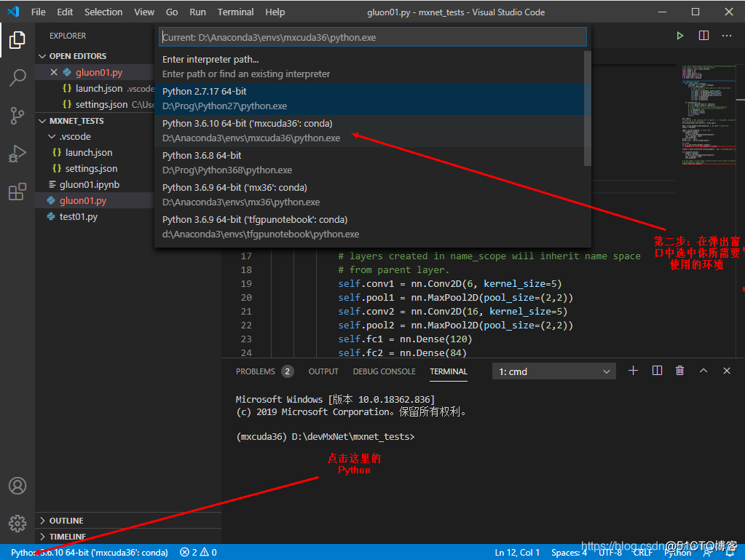Click the interpreter path input field

[x=373, y=37]
